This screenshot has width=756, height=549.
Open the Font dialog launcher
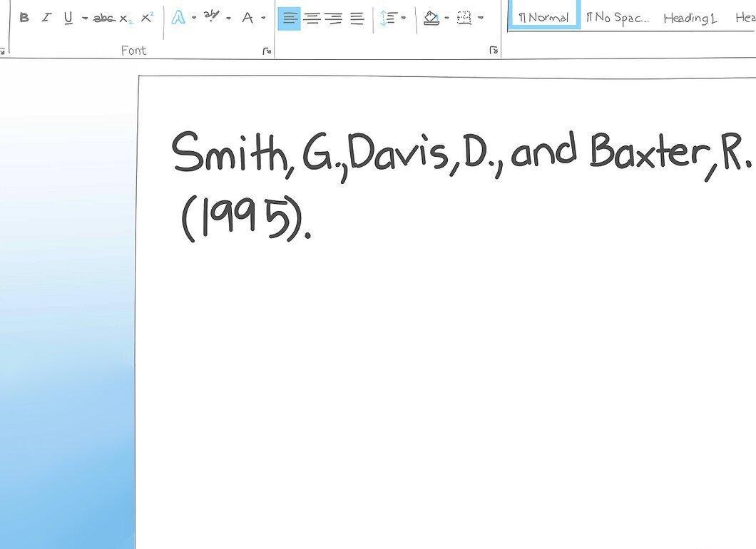point(267,51)
